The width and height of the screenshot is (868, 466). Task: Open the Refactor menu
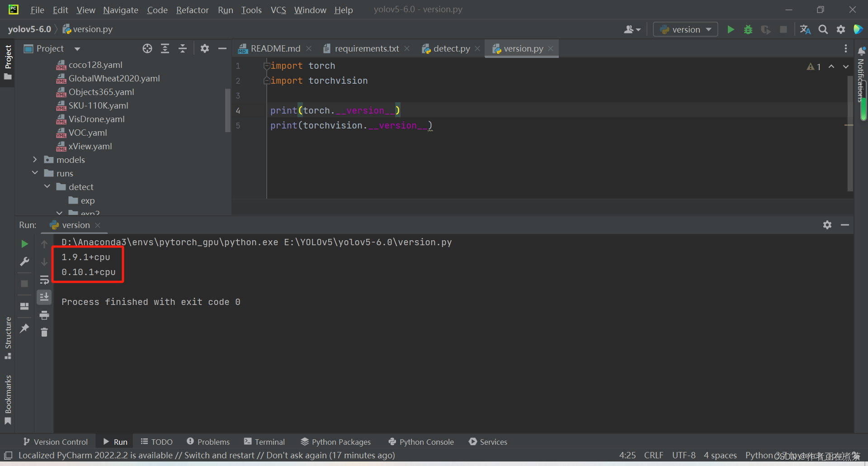(x=192, y=10)
